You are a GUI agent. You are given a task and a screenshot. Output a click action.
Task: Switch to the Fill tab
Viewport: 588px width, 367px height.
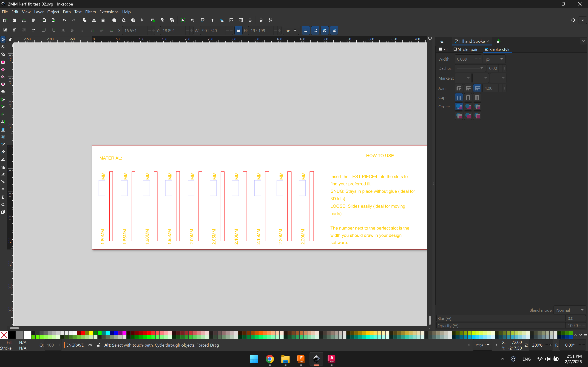(444, 50)
